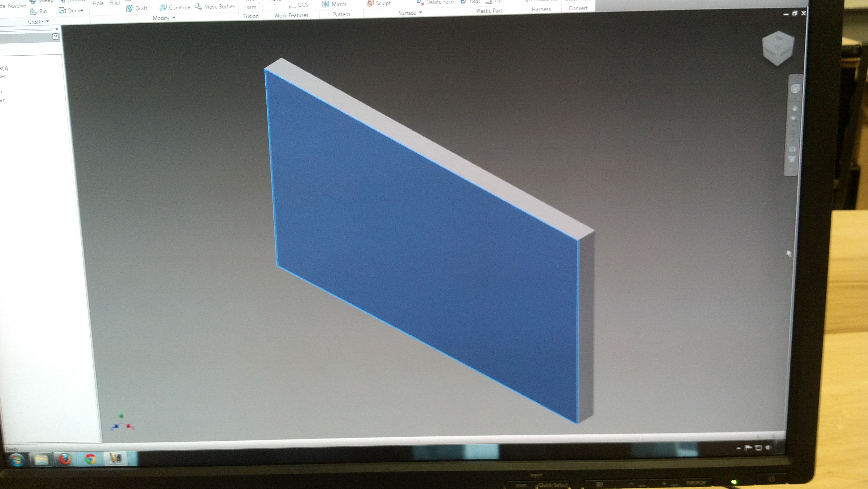Open Action Center flag in tray
868x489 pixels.
coord(748,448)
